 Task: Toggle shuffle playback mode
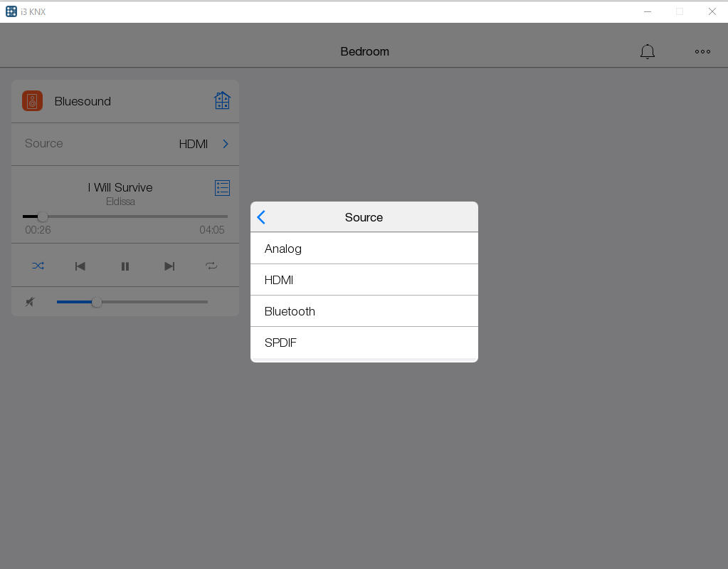[x=38, y=266]
